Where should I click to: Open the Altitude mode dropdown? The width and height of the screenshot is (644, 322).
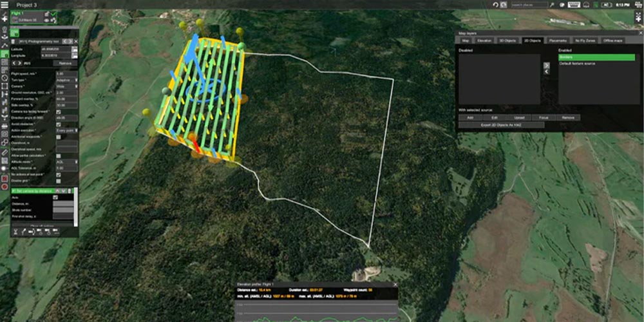[67, 162]
